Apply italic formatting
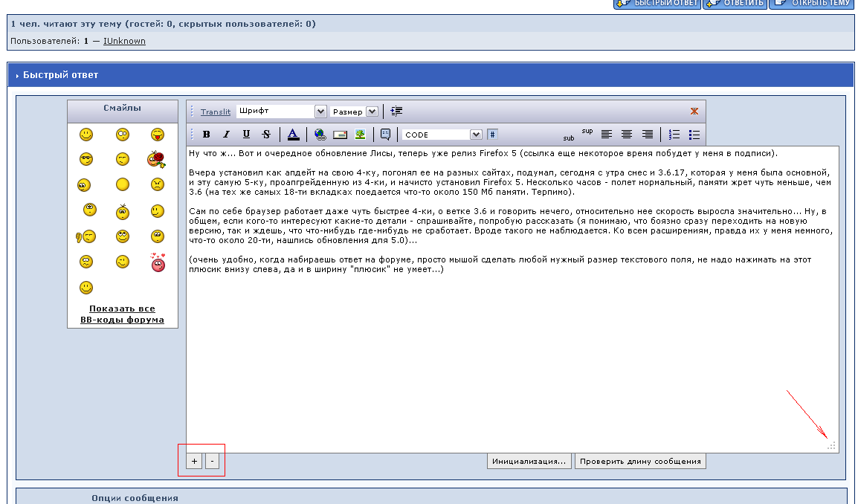Screen dimensions: 858x504 click(226, 135)
